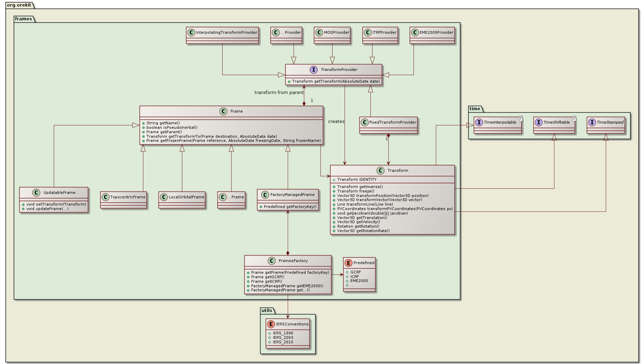644x364 pixels.
Task: Select the class icon of UpdatableFrame
Action: (37, 193)
